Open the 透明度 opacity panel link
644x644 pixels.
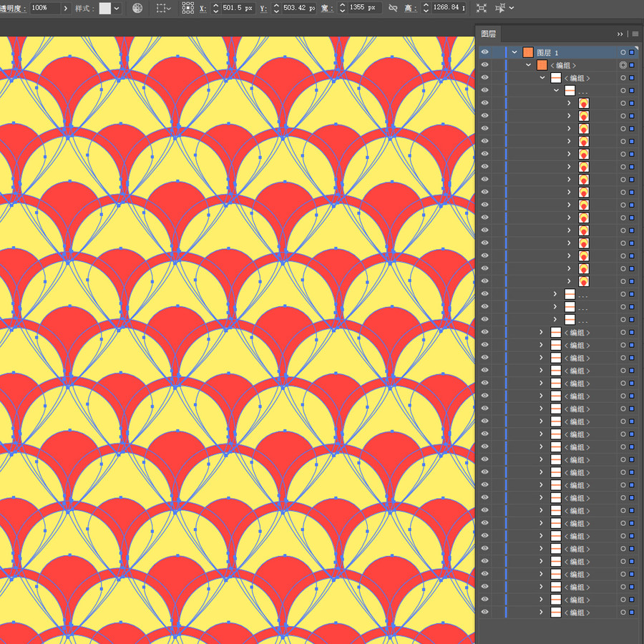coord(12,8)
